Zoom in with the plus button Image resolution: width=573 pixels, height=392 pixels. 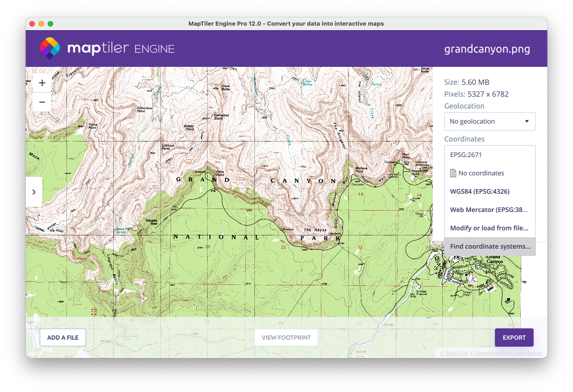(x=42, y=83)
